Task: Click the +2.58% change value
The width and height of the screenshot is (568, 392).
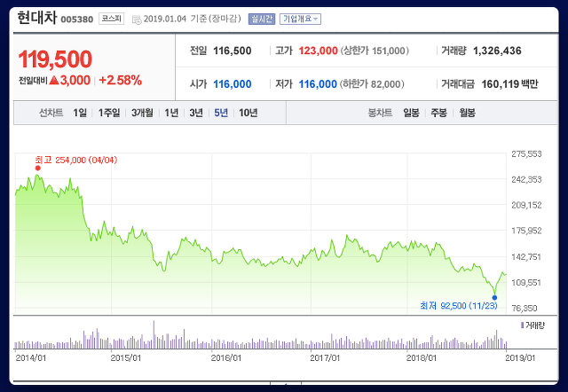Action: click(120, 80)
